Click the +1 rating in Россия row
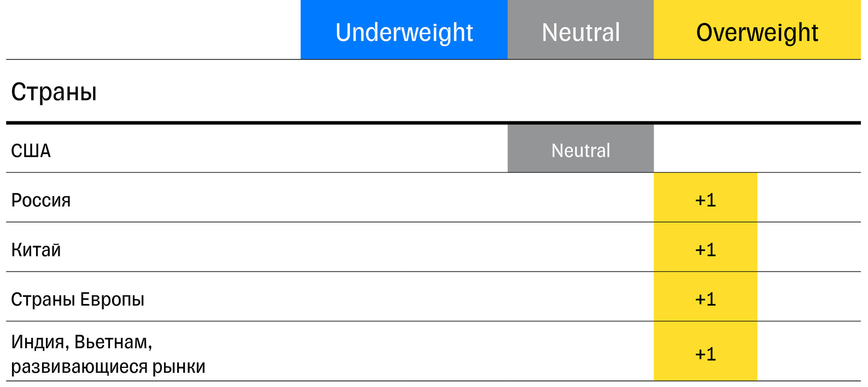This screenshot has width=868, height=387. point(705,200)
